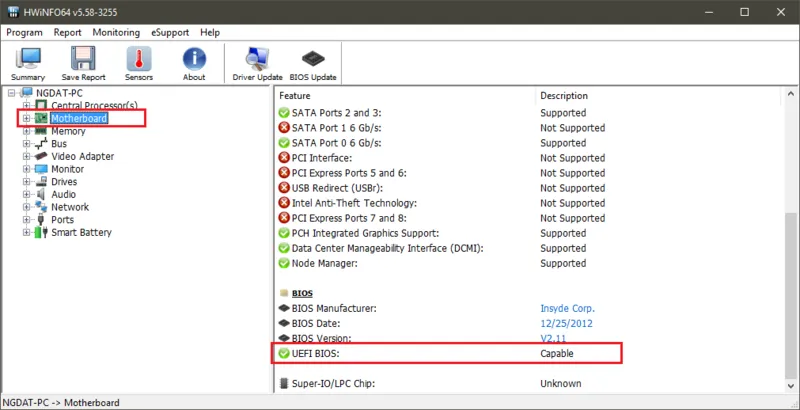Click the V2.11 BIOS version value

(x=553, y=338)
